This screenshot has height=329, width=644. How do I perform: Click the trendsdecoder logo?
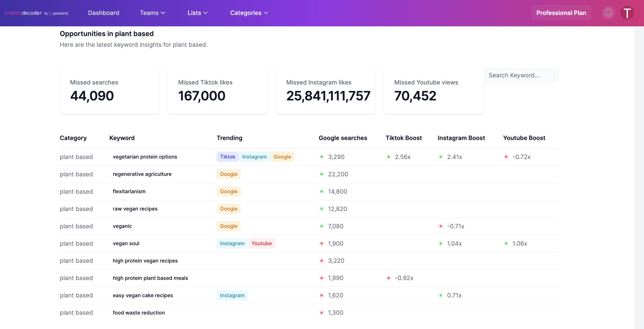point(37,13)
